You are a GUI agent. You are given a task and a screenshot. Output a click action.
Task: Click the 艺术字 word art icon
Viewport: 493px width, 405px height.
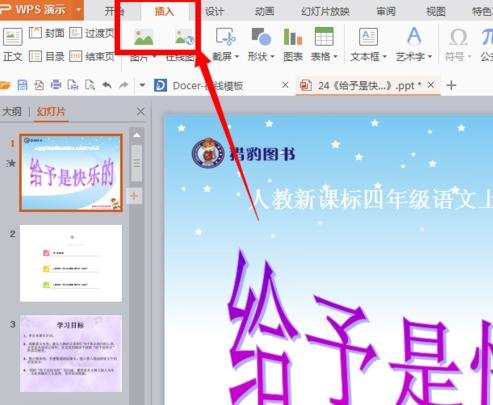(x=414, y=36)
